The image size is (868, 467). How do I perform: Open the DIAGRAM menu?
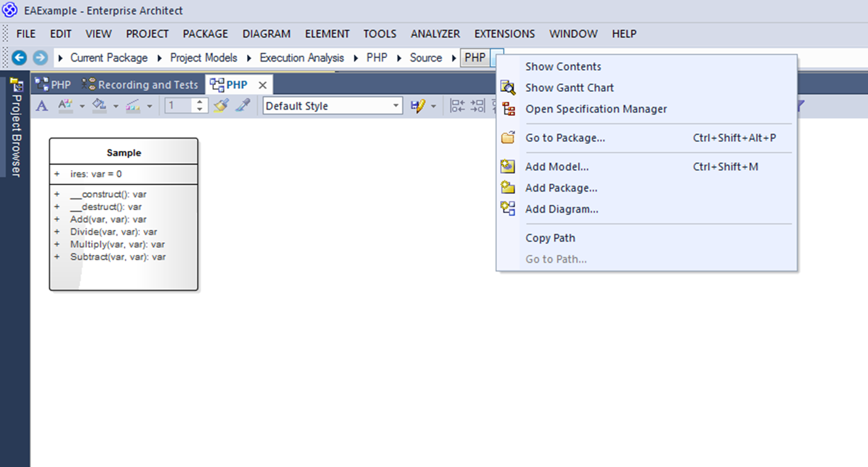266,34
